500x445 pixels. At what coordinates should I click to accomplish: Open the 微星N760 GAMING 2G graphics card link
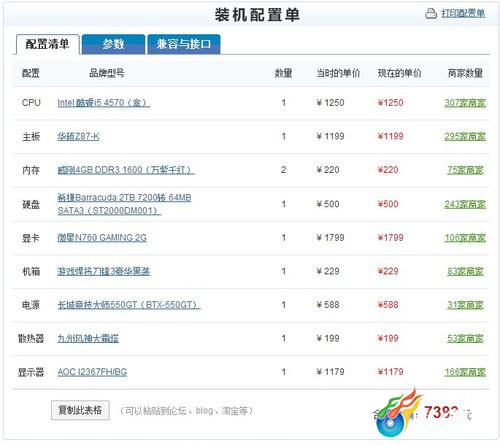[x=102, y=238]
